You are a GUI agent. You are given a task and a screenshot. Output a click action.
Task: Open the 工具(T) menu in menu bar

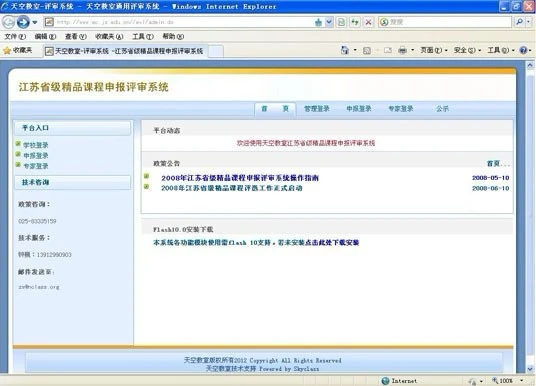(143, 36)
